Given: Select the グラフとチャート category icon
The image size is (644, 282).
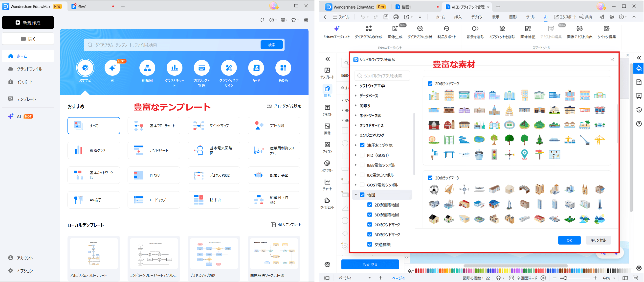Looking at the screenshot, I should click(175, 68).
